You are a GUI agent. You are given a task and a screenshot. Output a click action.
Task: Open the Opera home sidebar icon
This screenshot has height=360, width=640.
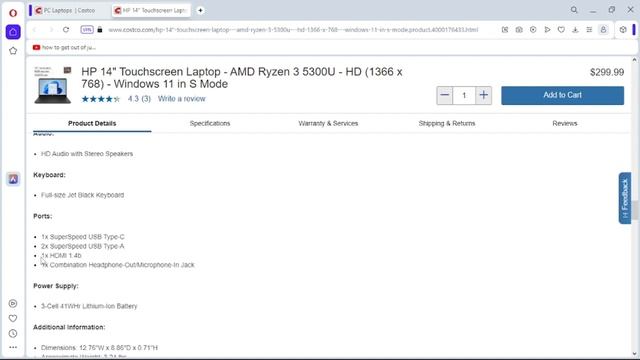pos(13,32)
